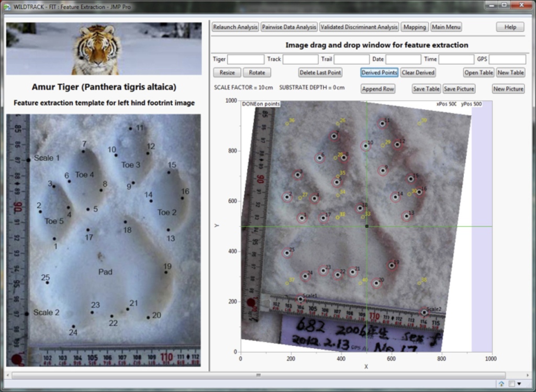Click the Relaunch Analysis button
The width and height of the screenshot is (536, 392).
235,27
